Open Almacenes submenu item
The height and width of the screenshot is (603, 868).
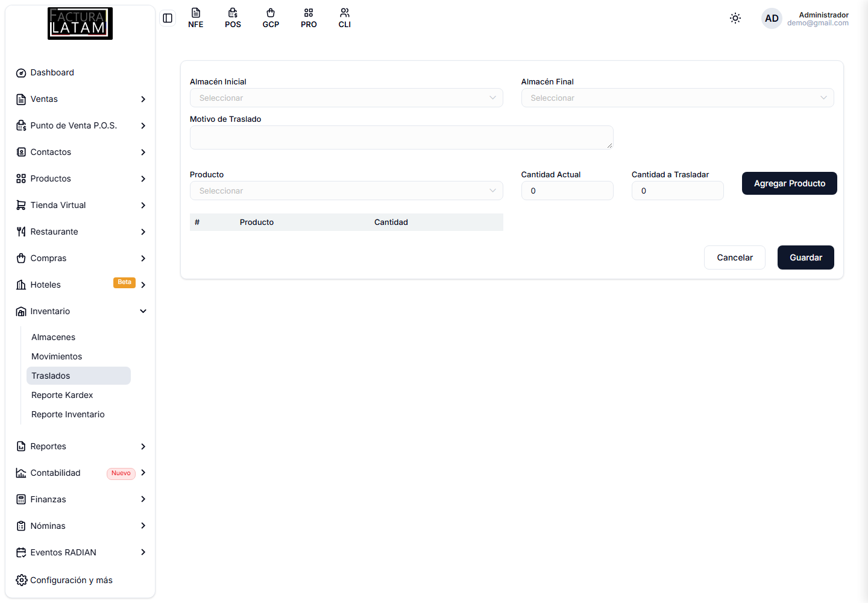[54, 337]
